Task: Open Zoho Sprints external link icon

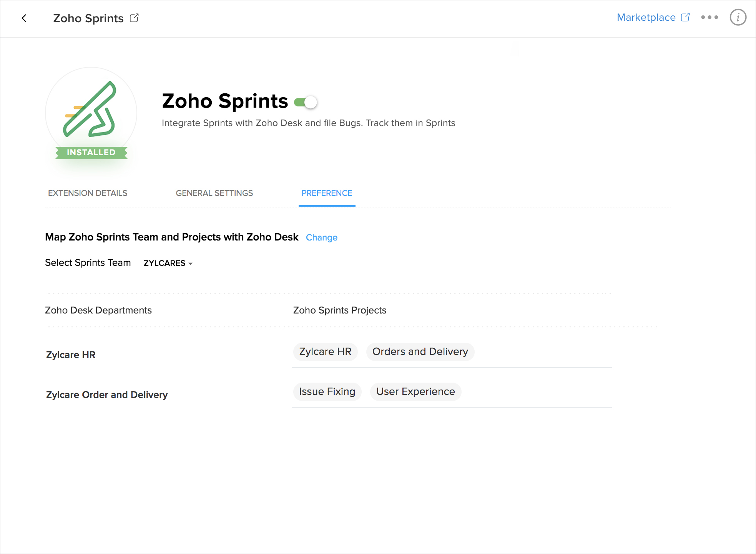Action: 134,18
